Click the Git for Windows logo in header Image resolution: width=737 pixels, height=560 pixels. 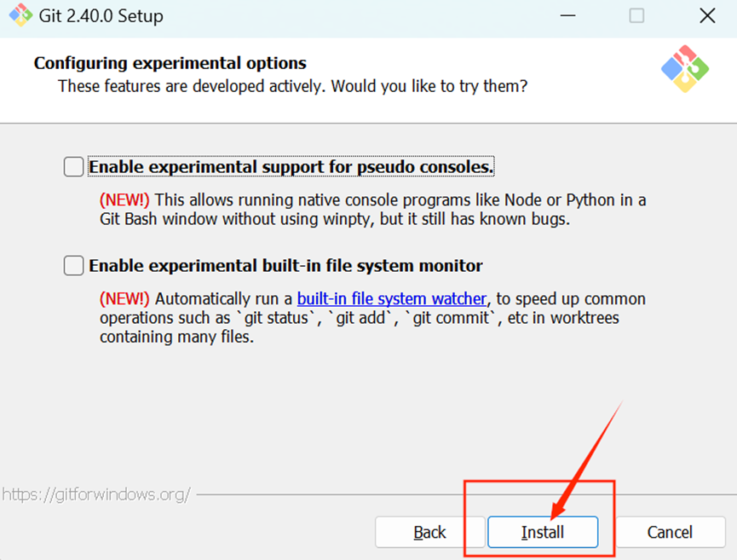pyautogui.click(x=685, y=69)
